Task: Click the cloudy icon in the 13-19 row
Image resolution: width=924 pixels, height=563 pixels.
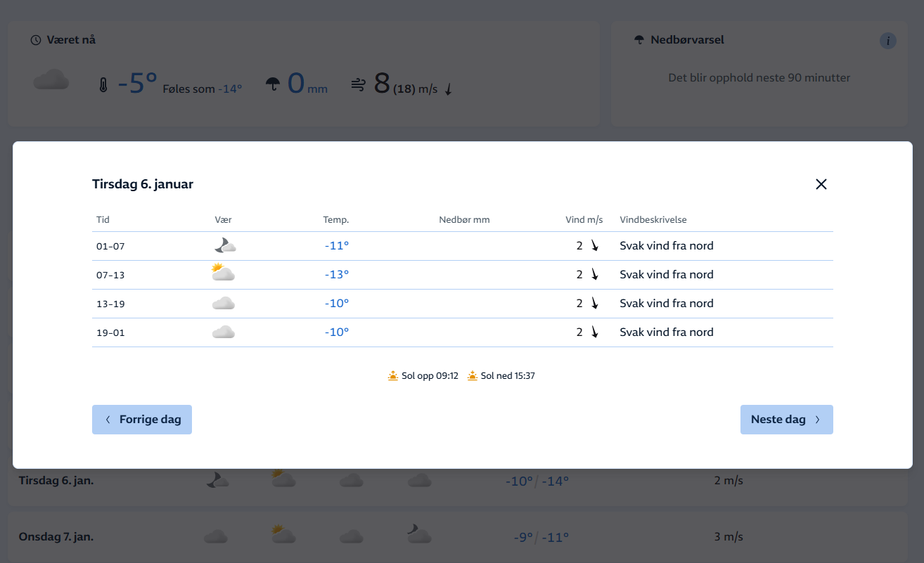Action: [223, 304]
